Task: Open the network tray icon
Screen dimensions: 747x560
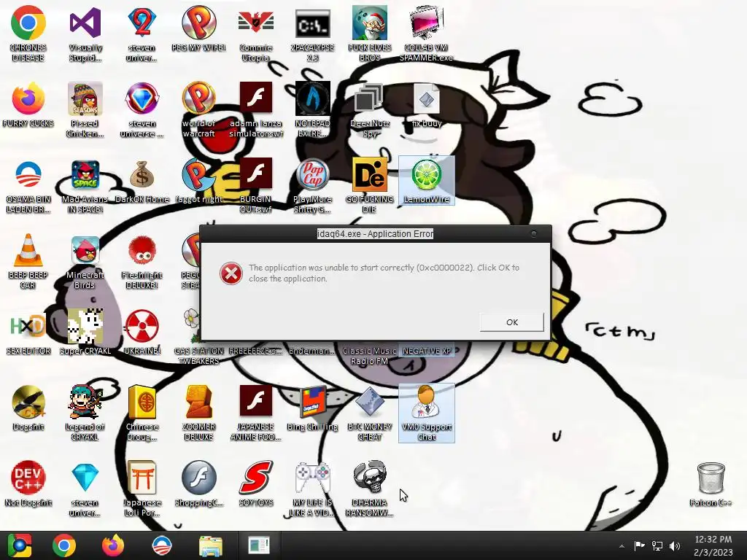Action: point(657,545)
